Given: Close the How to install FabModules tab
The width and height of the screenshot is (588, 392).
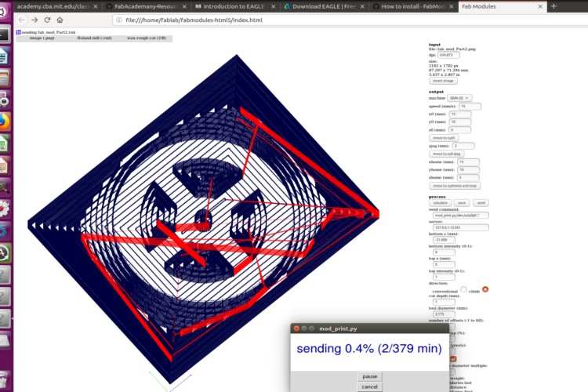Looking at the screenshot, I should [x=451, y=6].
